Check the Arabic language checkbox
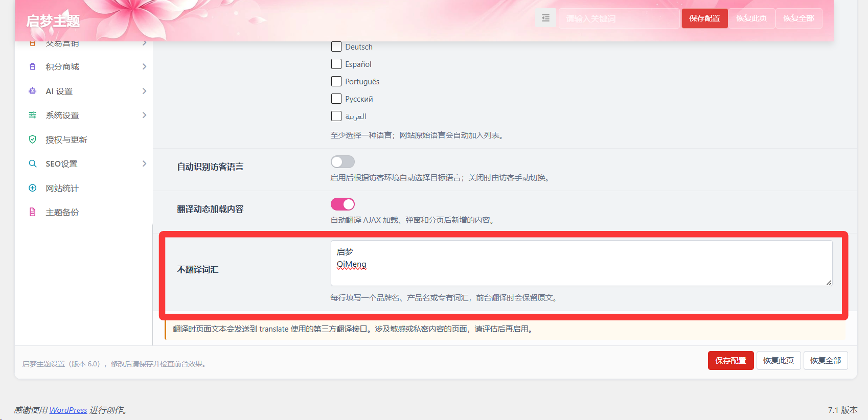Viewport: 868px width, 420px height. pyautogui.click(x=336, y=116)
